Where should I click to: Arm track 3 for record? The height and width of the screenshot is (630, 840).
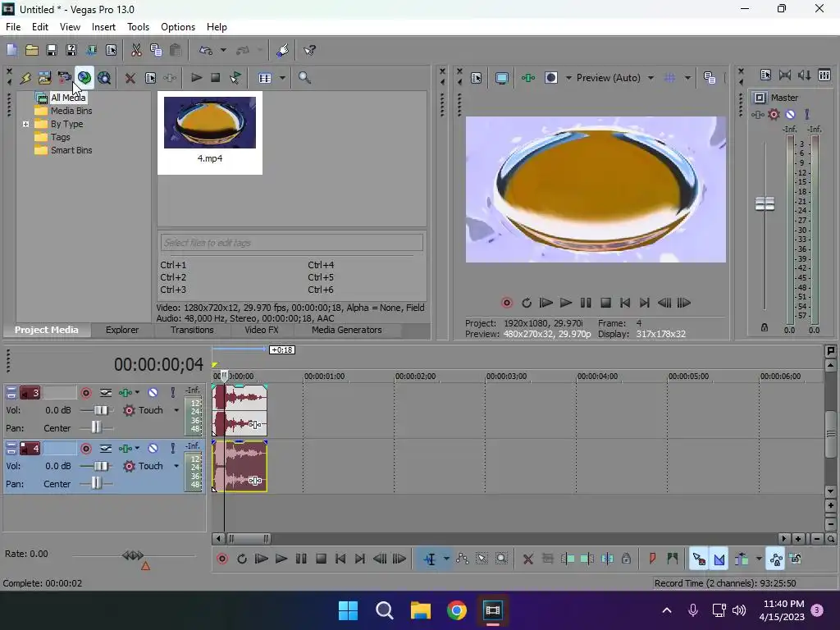pos(85,393)
